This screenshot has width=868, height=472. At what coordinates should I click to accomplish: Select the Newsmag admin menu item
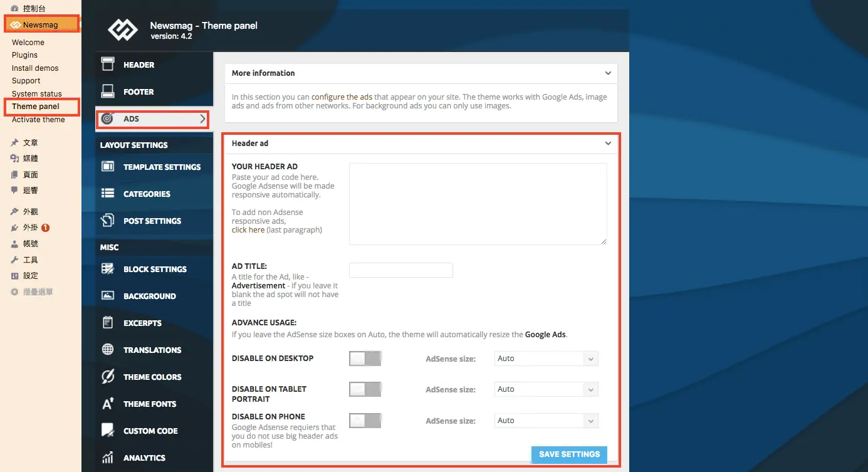pyautogui.click(x=43, y=24)
